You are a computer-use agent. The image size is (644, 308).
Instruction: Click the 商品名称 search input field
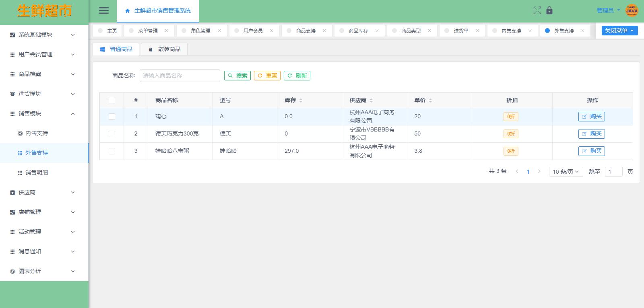tap(180, 76)
